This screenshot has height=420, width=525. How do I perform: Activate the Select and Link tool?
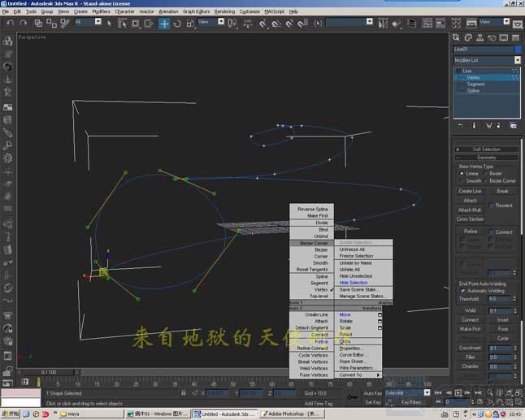tap(38, 23)
